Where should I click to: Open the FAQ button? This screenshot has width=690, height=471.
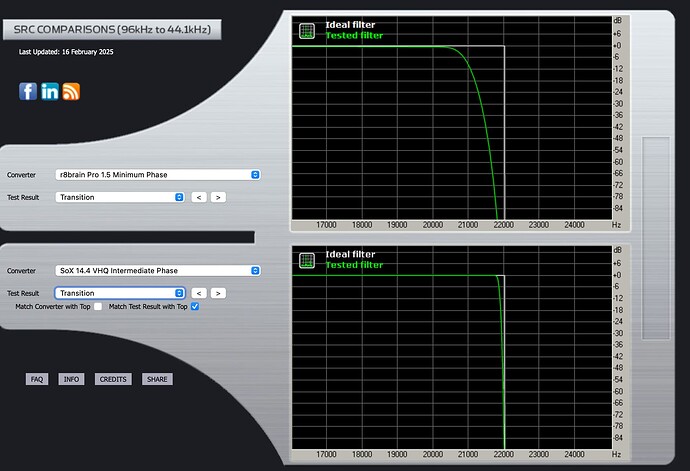tap(37, 379)
